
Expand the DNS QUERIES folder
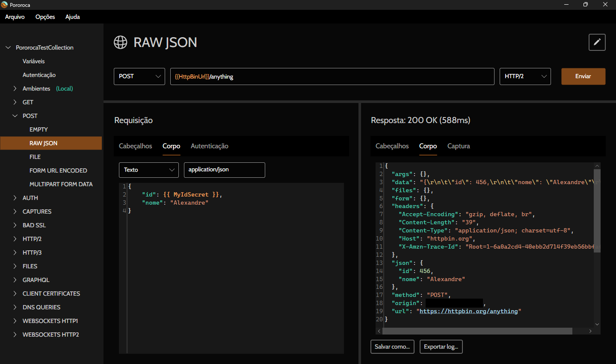[x=15, y=307]
